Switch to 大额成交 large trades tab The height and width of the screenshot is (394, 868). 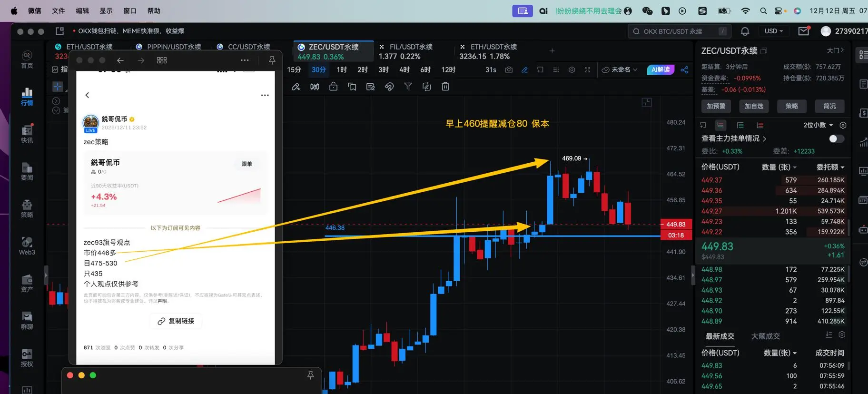coord(766,336)
